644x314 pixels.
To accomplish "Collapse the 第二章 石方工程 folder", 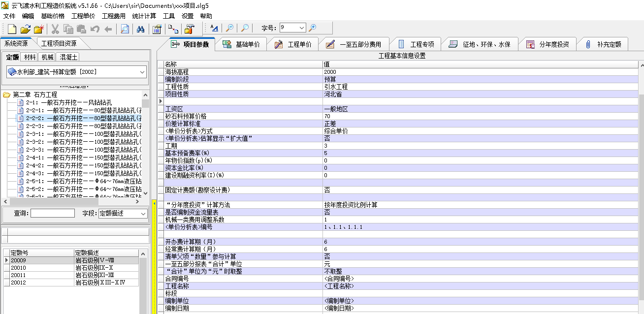I will click(x=7, y=94).
